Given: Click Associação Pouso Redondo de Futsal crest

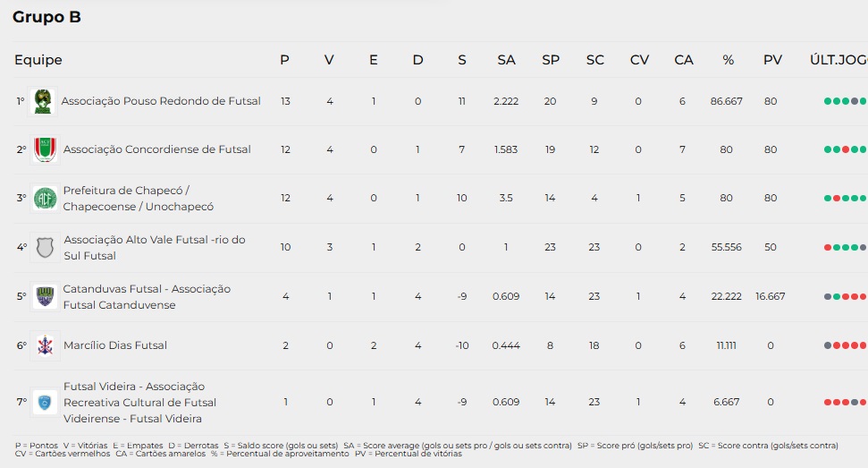Looking at the screenshot, I should point(43,101).
